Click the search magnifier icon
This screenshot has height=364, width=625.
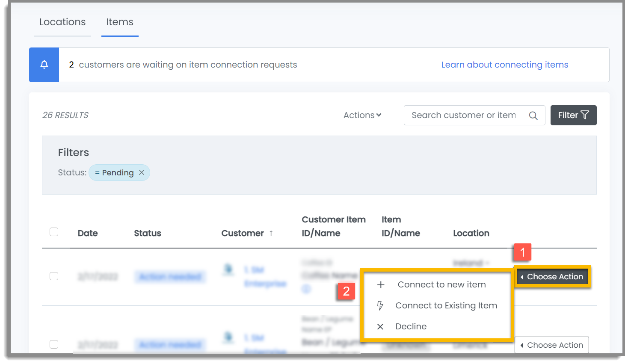point(533,115)
